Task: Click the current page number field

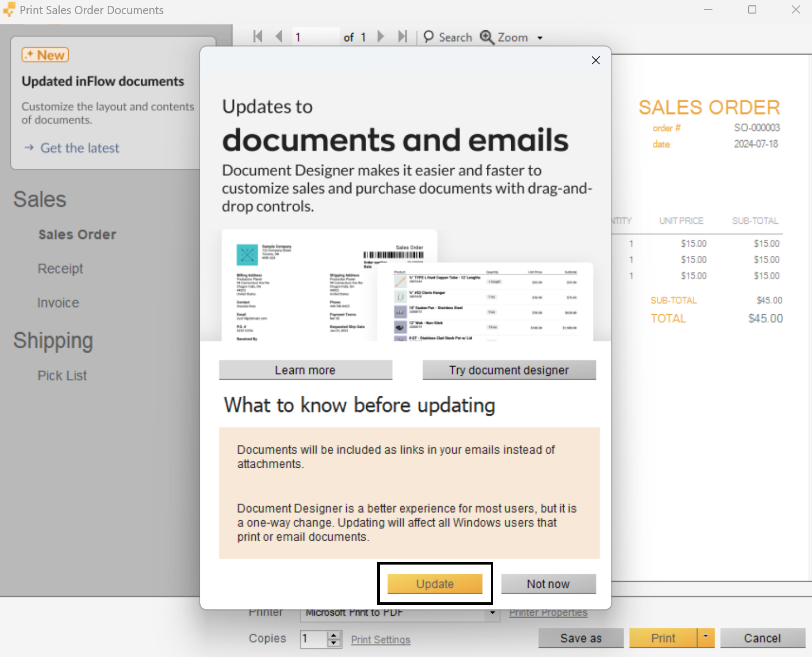Action: pos(316,37)
